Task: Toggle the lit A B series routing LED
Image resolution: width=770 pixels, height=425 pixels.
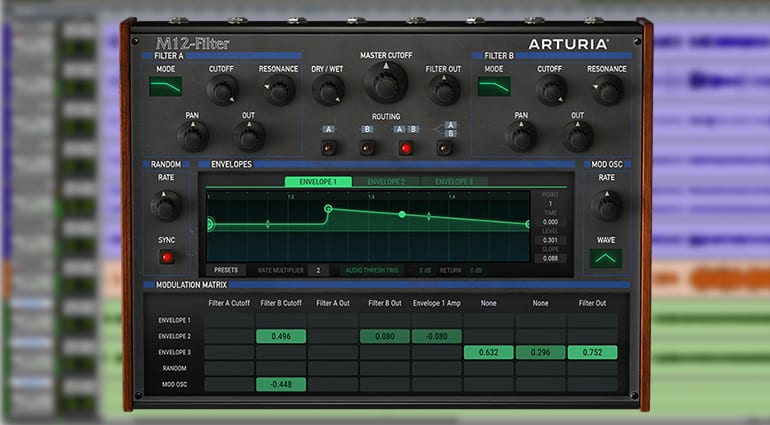Action: (406, 147)
